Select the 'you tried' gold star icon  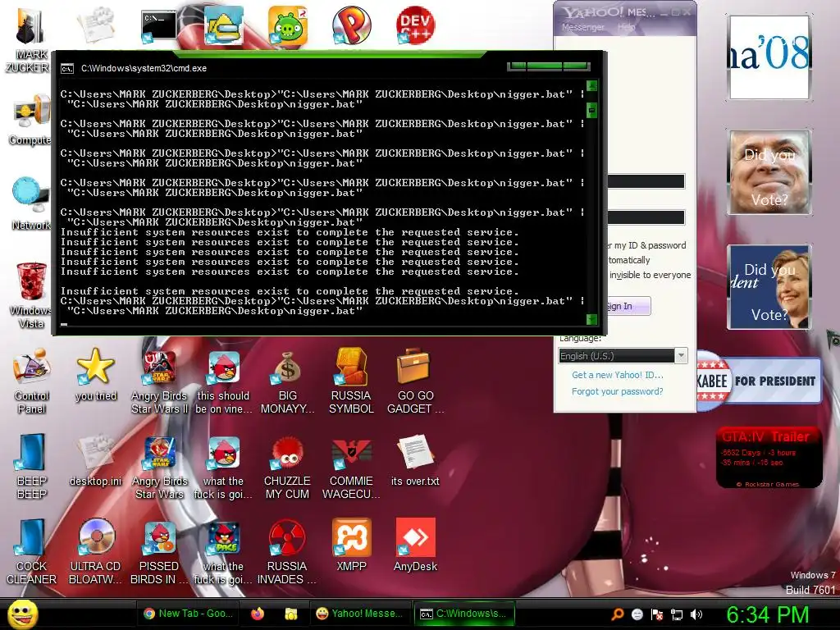95,374
